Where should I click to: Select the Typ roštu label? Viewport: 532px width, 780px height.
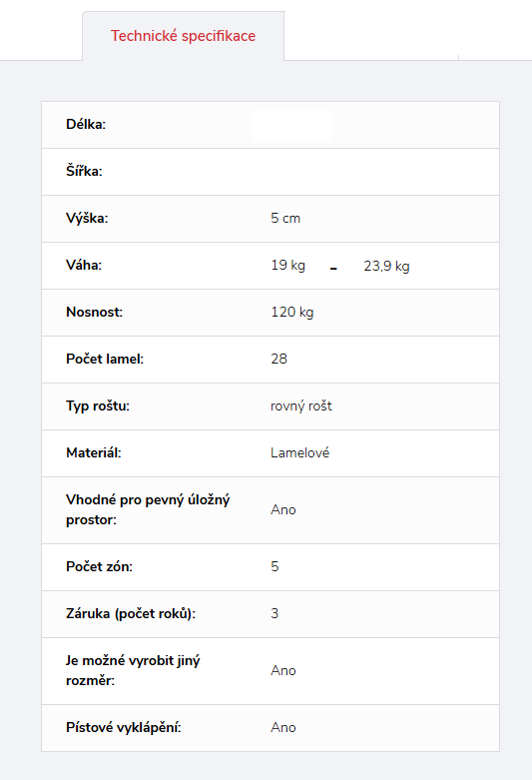pos(98,406)
